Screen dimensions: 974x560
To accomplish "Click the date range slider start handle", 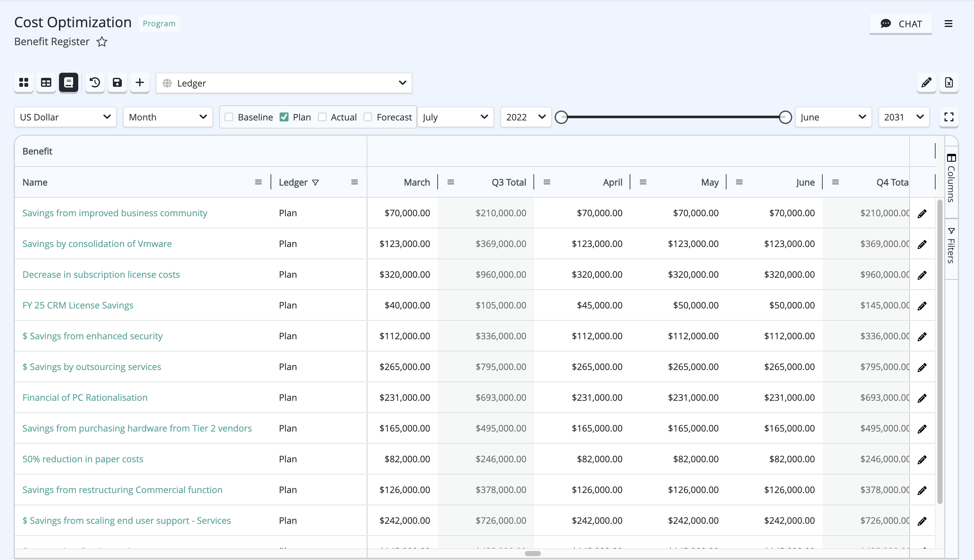I will [561, 117].
